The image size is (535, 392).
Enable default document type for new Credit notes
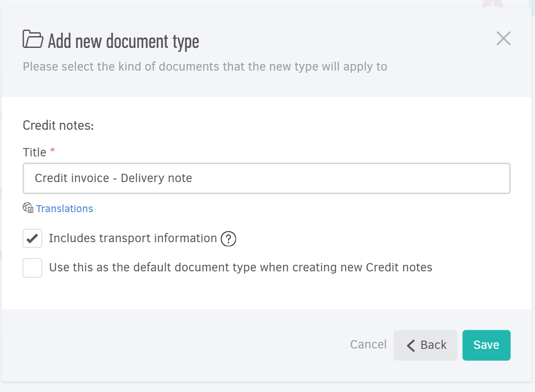(32, 267)
